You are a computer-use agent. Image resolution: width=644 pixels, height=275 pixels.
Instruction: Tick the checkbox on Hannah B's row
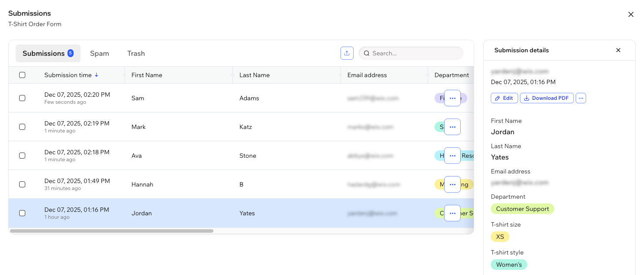tap(22, 184)
